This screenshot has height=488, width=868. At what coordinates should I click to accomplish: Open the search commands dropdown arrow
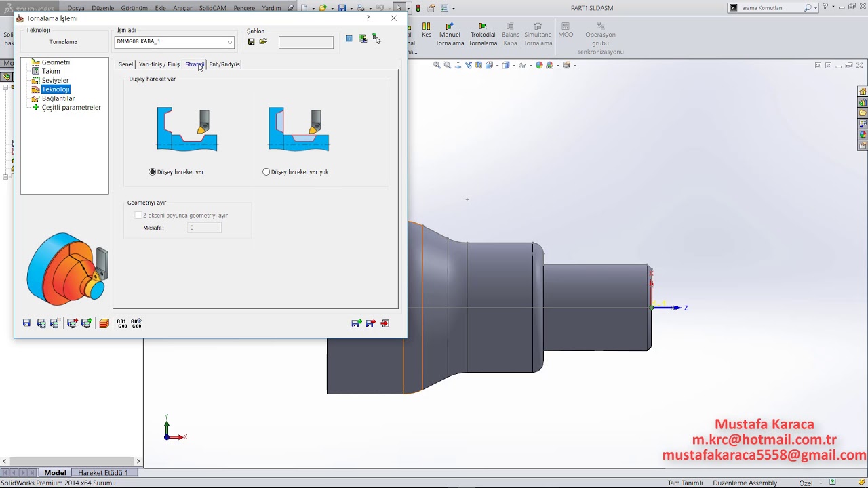pyautogui.click(x=815, y=8)
